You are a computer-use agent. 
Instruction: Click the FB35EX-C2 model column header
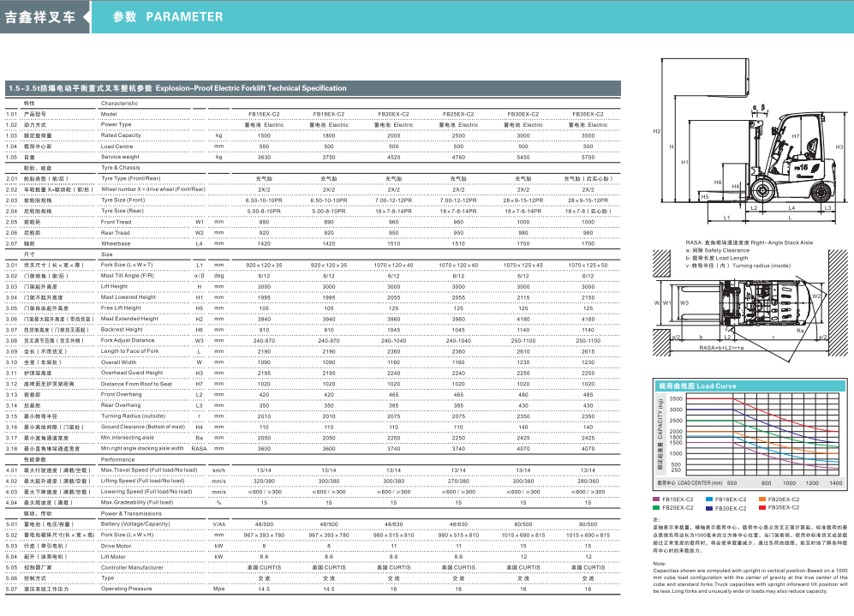point(588,114)
